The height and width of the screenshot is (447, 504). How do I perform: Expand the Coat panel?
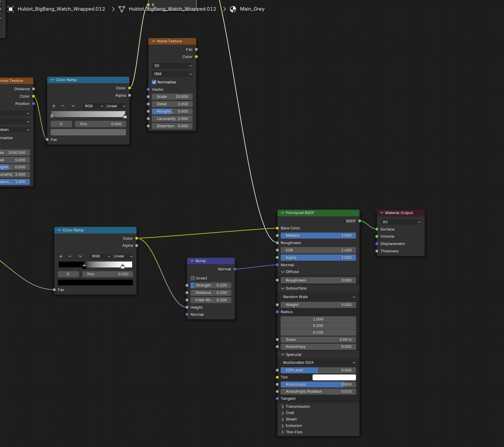tap(283, 413)
